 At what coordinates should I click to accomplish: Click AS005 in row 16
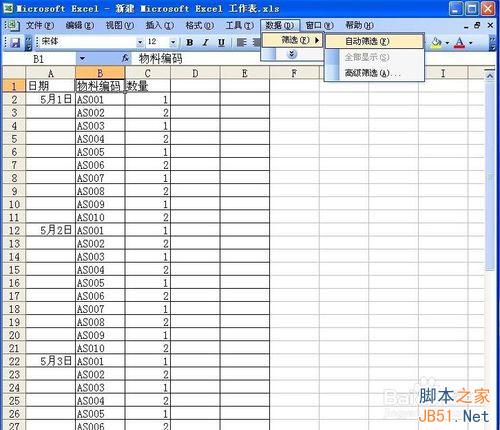(100, 283)
